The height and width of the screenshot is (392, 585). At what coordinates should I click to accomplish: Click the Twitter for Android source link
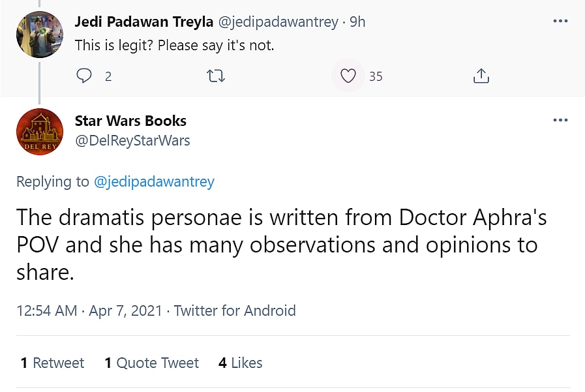(235, 310)
